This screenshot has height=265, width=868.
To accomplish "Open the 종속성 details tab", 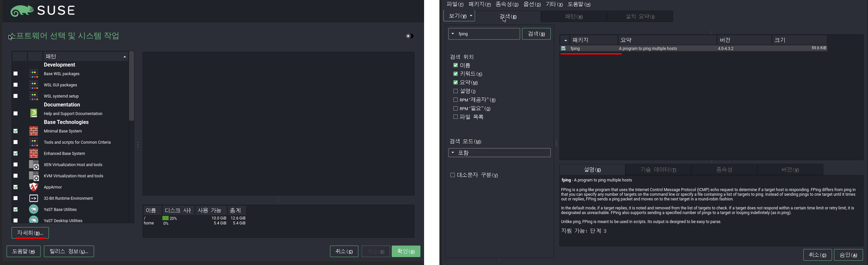I will 724,170.
